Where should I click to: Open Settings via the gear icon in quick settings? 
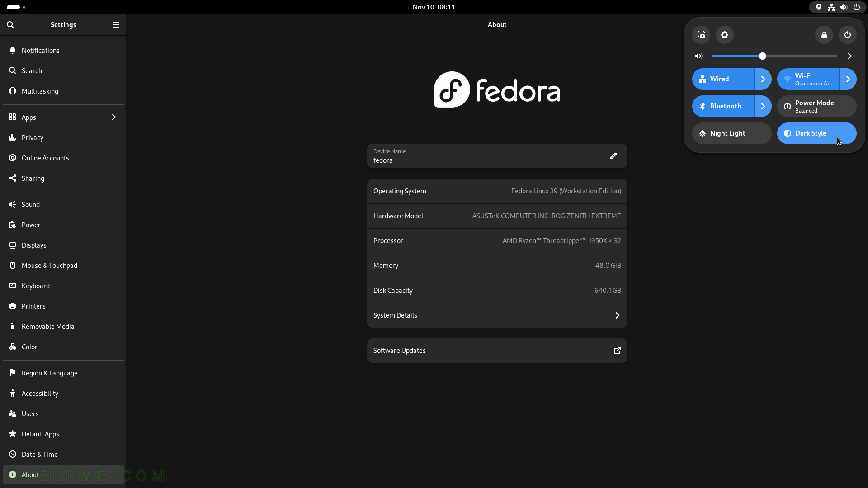click(725, 35)
